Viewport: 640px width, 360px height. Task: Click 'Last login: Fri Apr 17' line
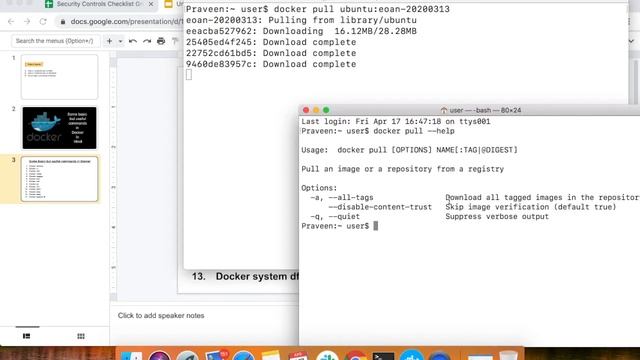[396, 122]
